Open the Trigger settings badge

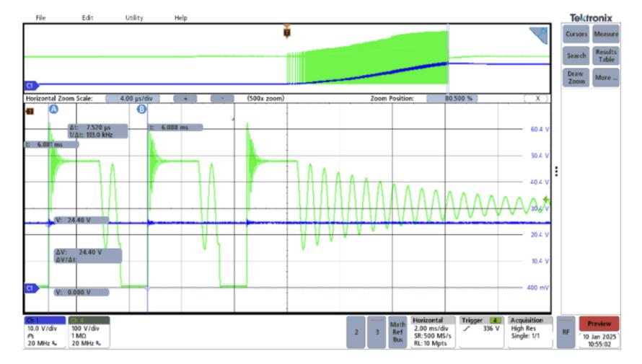(482, 332)
